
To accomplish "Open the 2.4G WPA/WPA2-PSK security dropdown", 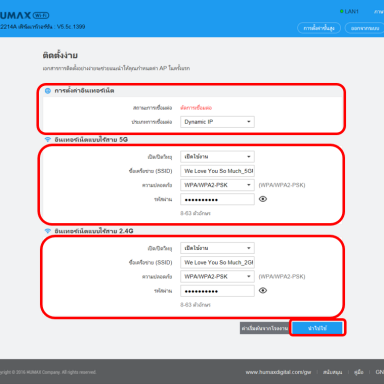I will coord(217,276).
